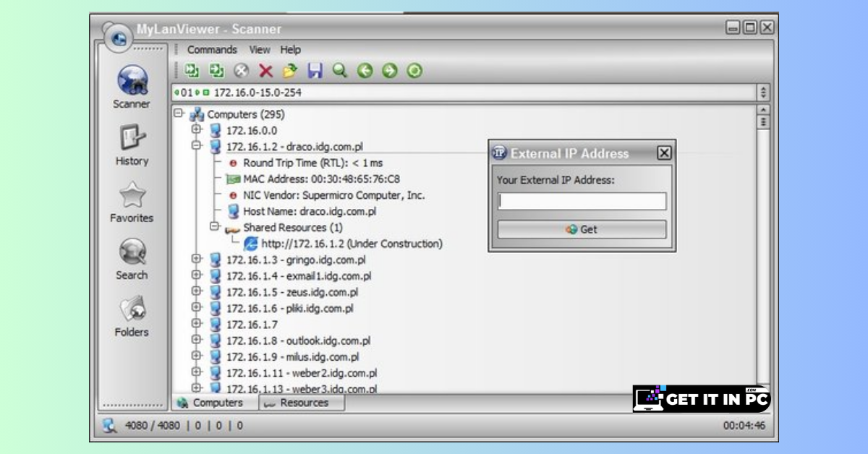Image resolution: width=868 pixels, height=454 pixels.
Task: Click the Internet Explorer icon beside http://172.16.1.2
Action: [x=251, y=244]
